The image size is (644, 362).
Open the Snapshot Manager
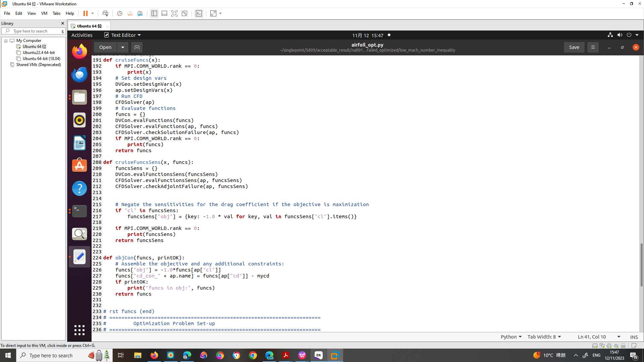coord(140,13)
